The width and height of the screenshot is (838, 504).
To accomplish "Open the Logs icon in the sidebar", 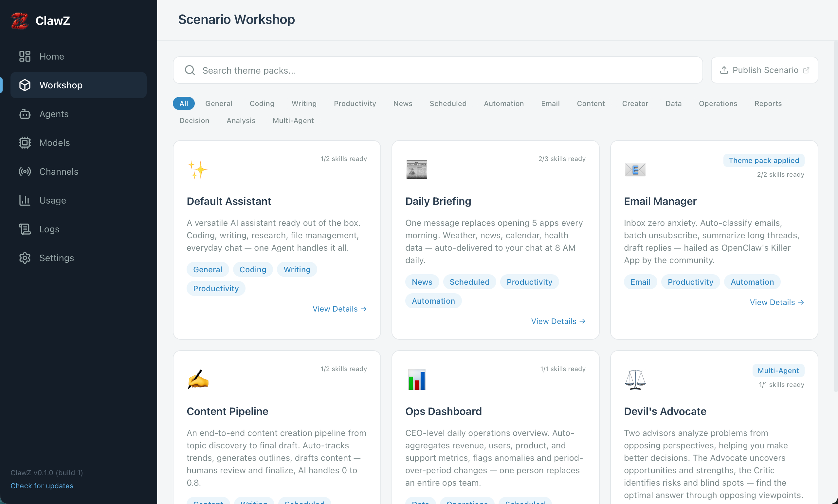I will click(25, 229).
